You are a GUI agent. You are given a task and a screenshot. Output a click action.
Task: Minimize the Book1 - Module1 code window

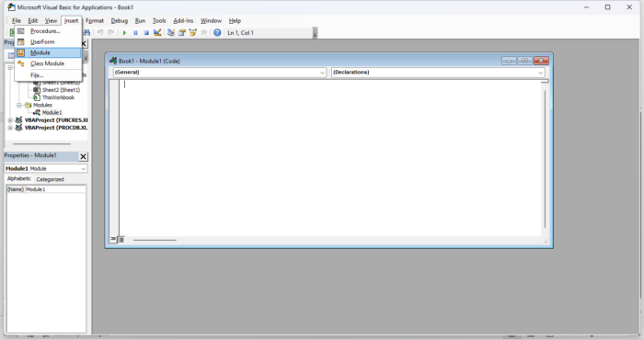[x=509, y=61]
